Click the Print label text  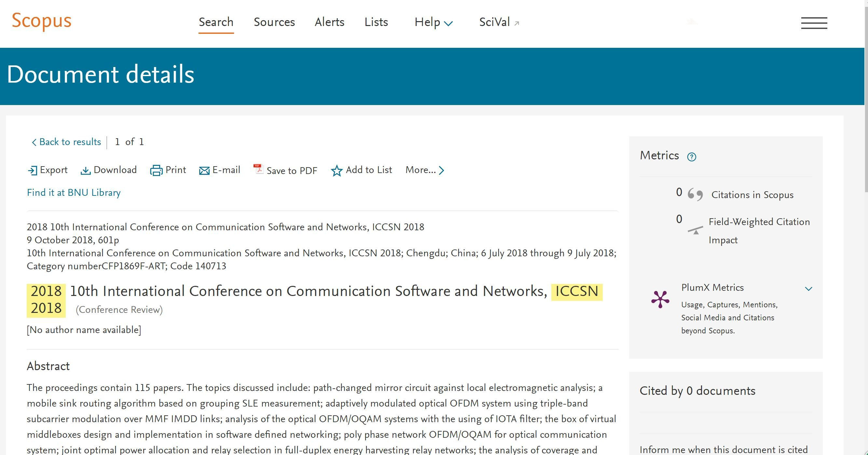pyautogui.click(x=175, y=170)
